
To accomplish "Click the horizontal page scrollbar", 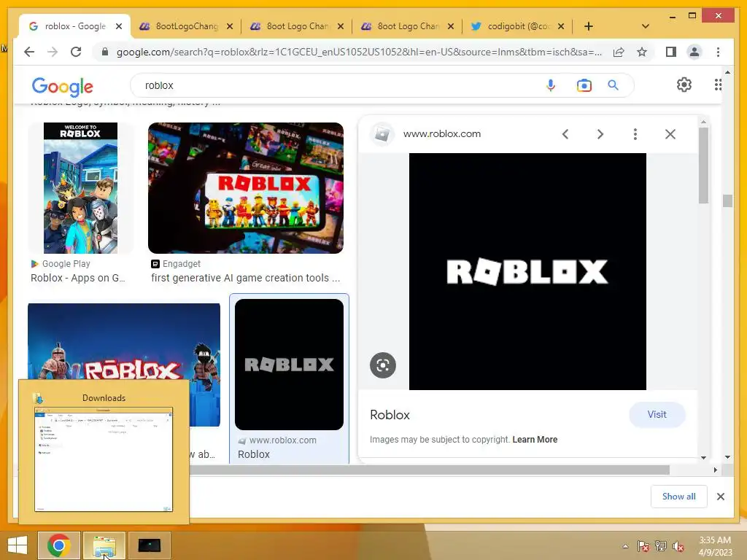I will 429,470.
